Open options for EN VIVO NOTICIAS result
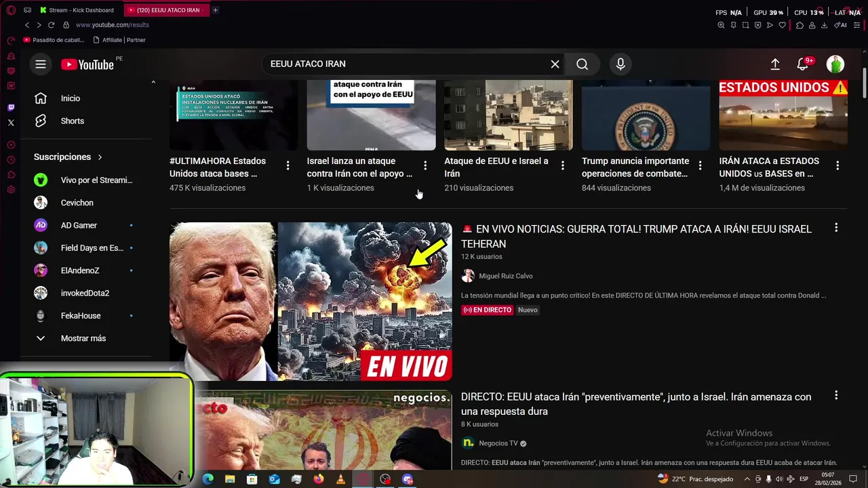Screen dimensions: 868x488 [836, 228]
